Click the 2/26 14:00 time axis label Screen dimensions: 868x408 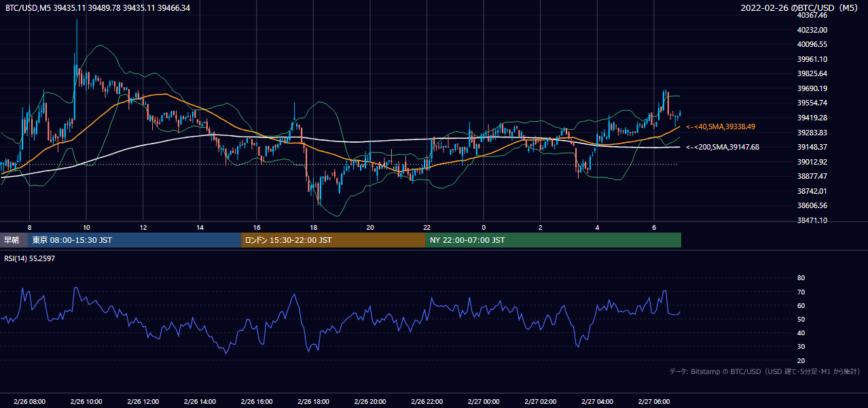[x=200, y=402]
